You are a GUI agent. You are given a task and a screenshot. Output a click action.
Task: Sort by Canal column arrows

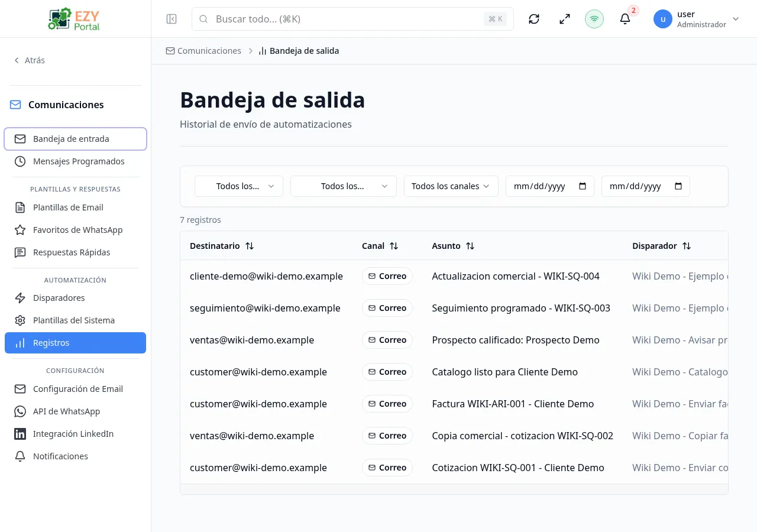coord(394,246)
